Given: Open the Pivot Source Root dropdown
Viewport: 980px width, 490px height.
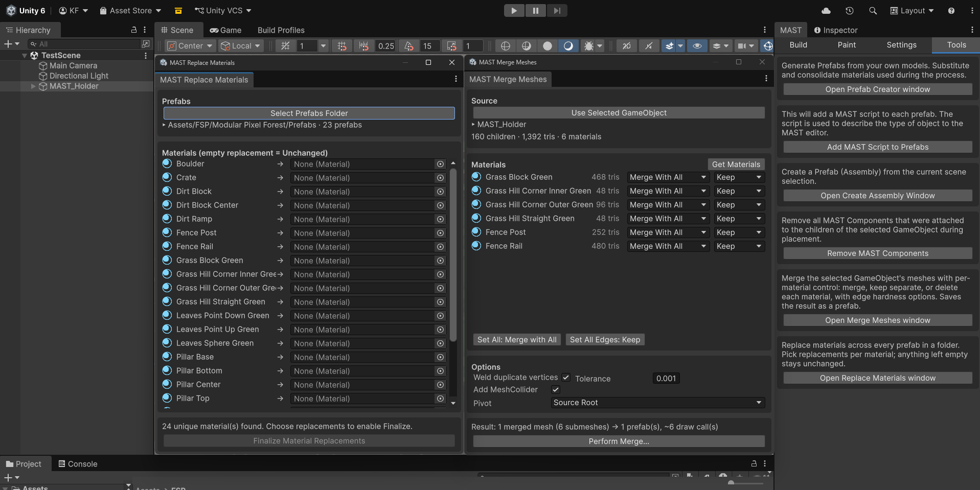Looking at the screenshot, I should pos(657,403).
